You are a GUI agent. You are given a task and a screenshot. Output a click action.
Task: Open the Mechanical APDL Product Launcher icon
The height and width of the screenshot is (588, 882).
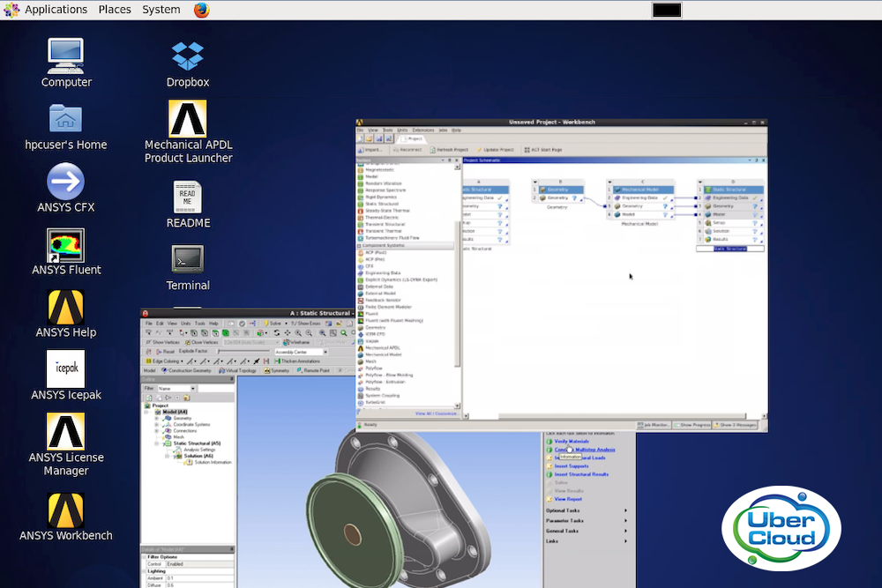(x=188, y=119)
